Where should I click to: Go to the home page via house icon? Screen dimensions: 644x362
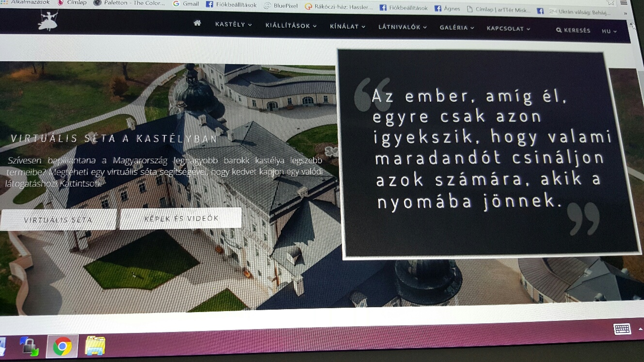click(x=197, y=23)
